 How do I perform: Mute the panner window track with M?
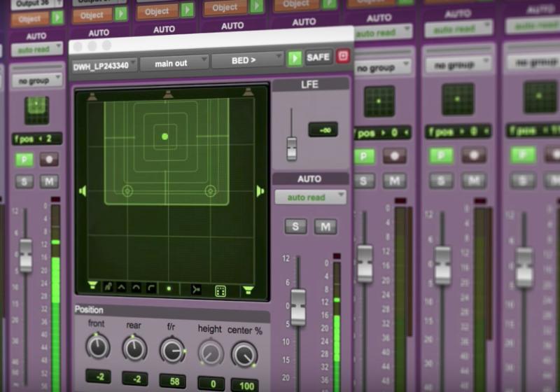pyautogui.click(x=325, y=227)
